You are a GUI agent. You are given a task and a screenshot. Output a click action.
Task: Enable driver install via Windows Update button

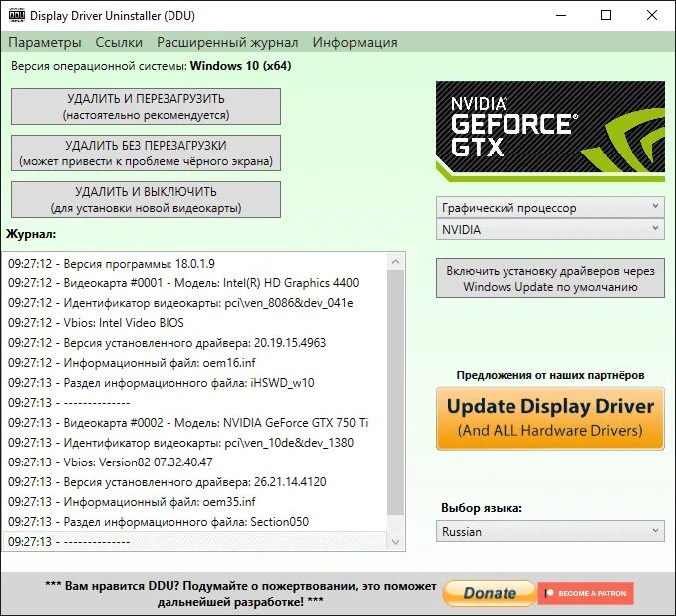point(550,278)
